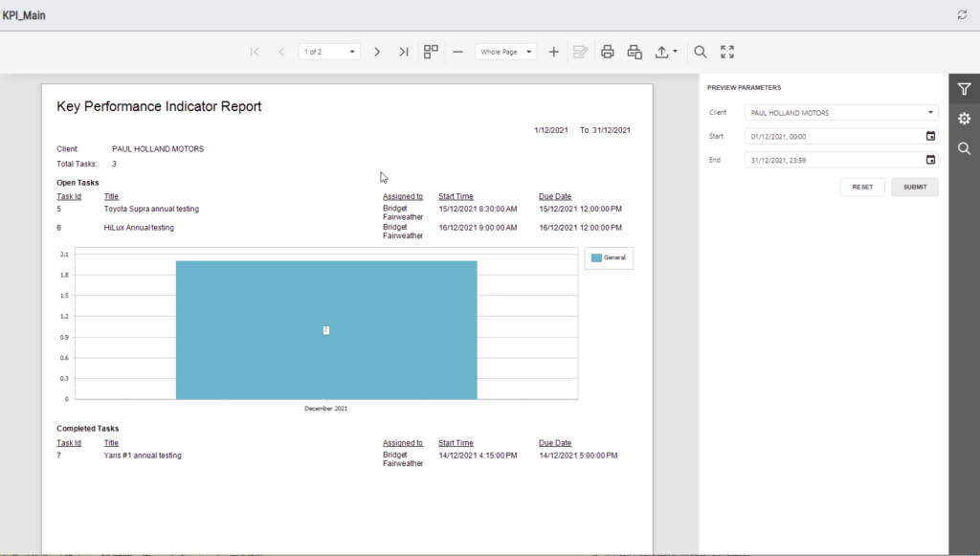Toggle multipage view mode
Image resolution: width=980 pixels, height=556 pixels.
coord(431,52)
